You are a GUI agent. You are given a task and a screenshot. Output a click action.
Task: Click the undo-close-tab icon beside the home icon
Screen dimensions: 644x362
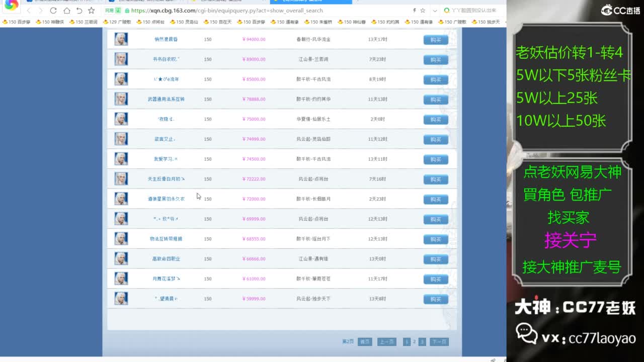79,11
